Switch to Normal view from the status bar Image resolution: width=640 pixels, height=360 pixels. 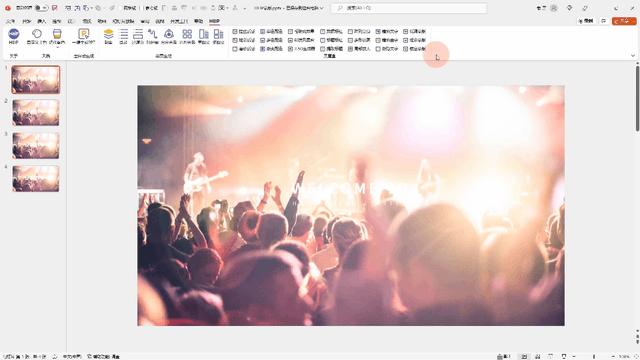pyautogui.click(x=524, y=356)
